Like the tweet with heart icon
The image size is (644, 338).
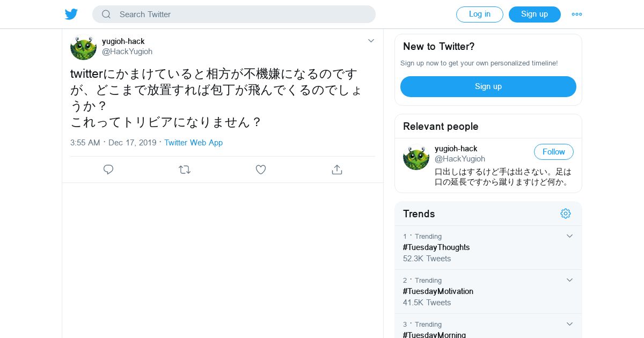[x=261, y=170]
